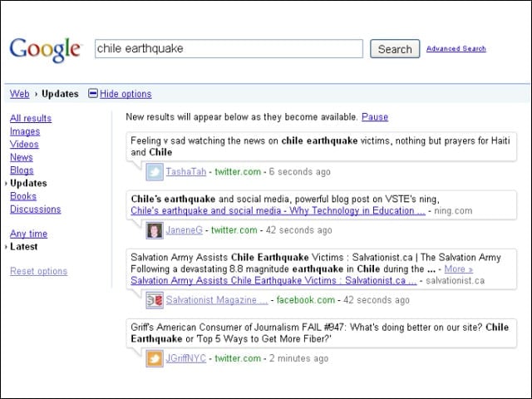Open Advanced Search
Screen dimensions: 532x399
[456, 48]
